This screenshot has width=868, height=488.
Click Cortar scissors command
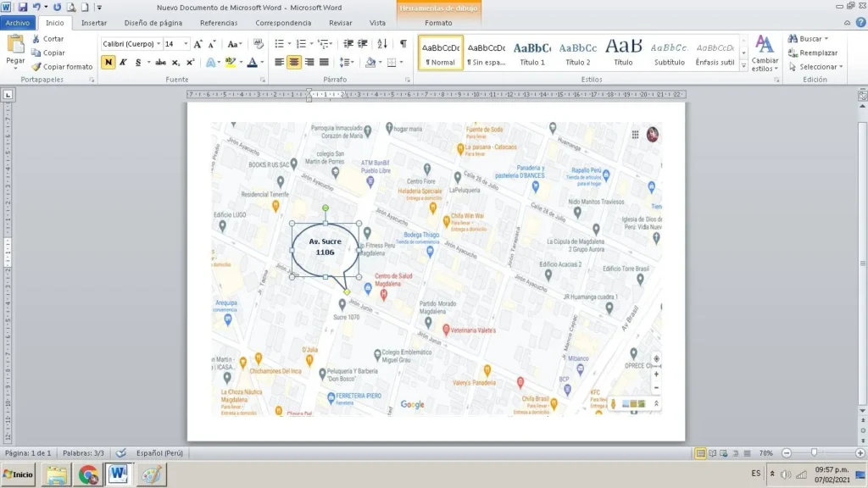[47, 39]
